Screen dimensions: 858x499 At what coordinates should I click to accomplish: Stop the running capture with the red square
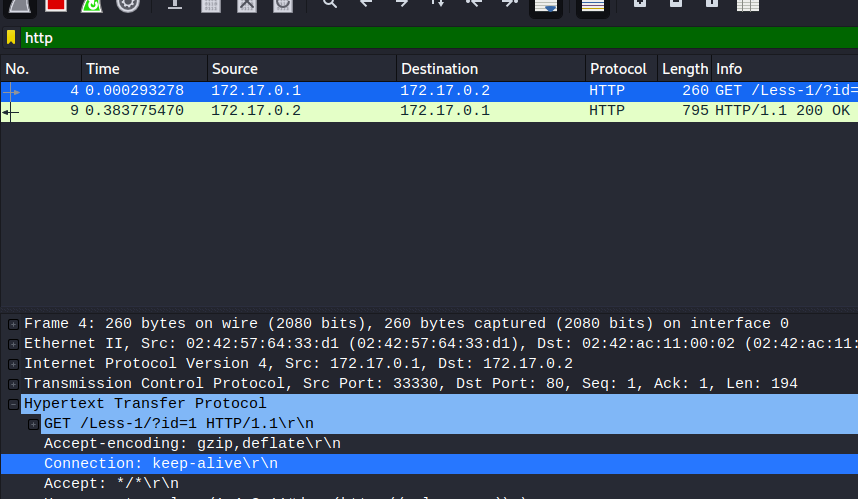click(x=56, y=5)
